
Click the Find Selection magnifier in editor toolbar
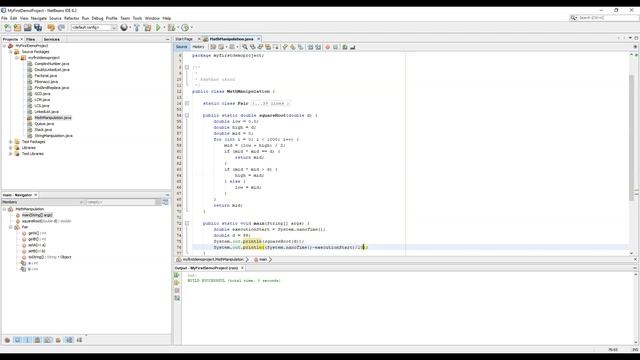click(245, 47)
